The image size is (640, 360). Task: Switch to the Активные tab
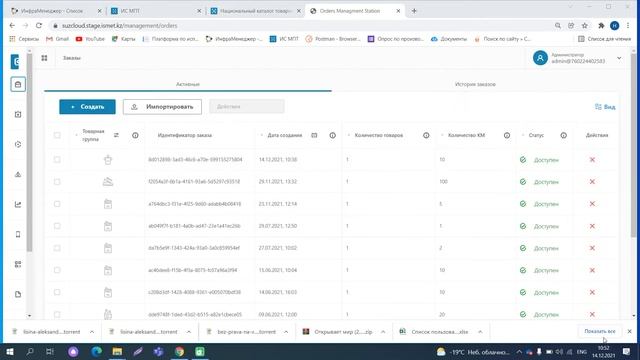(x=188, y=84)
